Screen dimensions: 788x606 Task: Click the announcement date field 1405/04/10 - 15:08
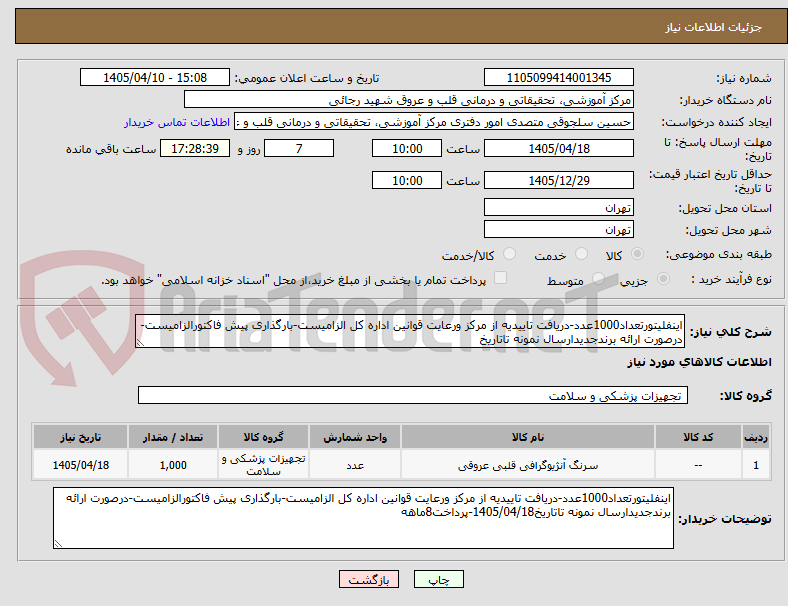tap(155, 77)
